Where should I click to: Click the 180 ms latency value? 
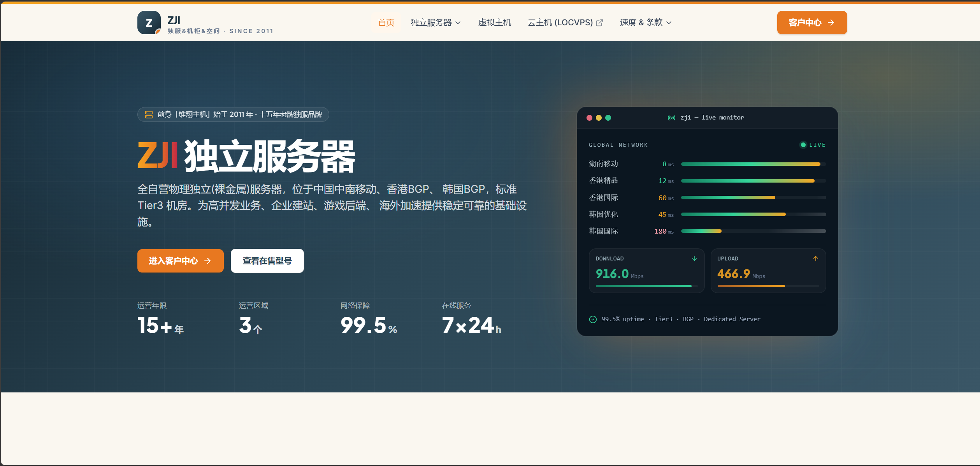tap(664, 231)
